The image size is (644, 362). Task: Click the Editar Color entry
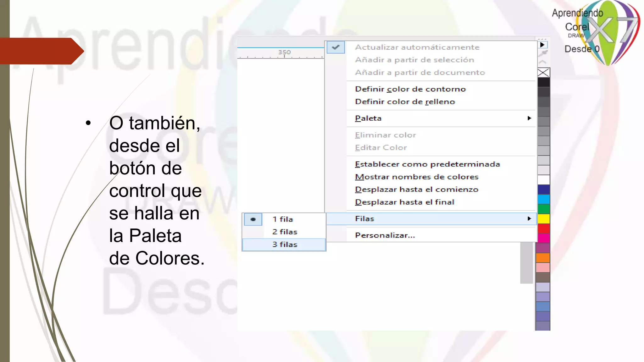(x=381, y=148)
